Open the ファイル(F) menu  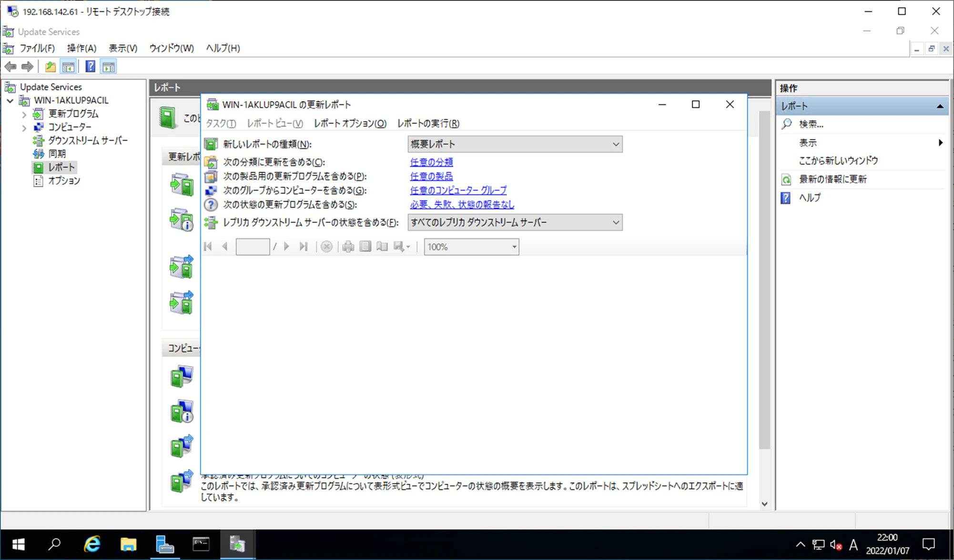click(x=37, y=48)
